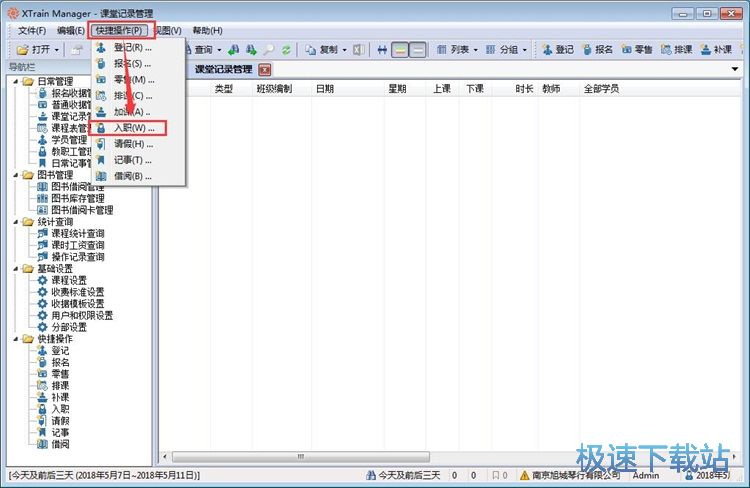
Task: Click the auto-fit column width icon
Action: [x=382, y=50]
